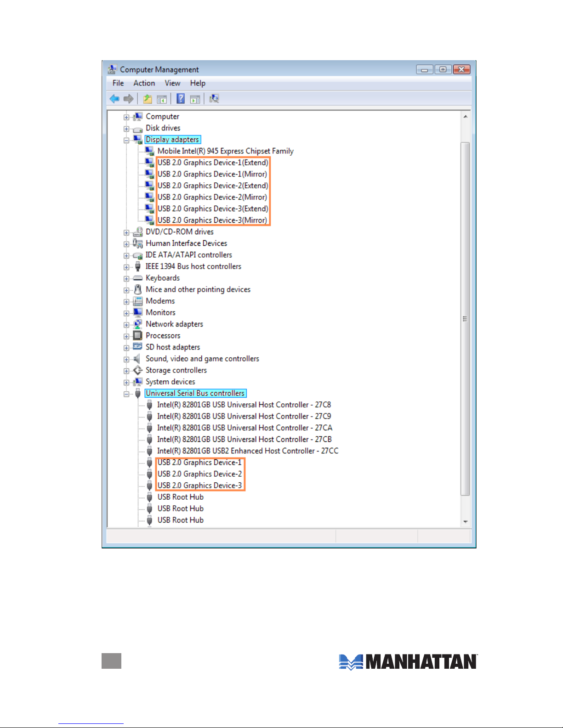
Task: Select USB 2.0 Graphics Device-2(Extend)
Action: click(213, 186)
